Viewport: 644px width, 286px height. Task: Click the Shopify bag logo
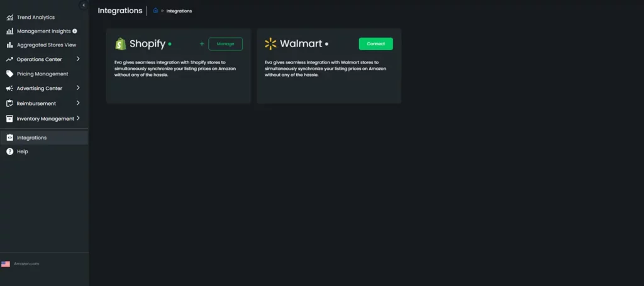click(x=121, y=44)
